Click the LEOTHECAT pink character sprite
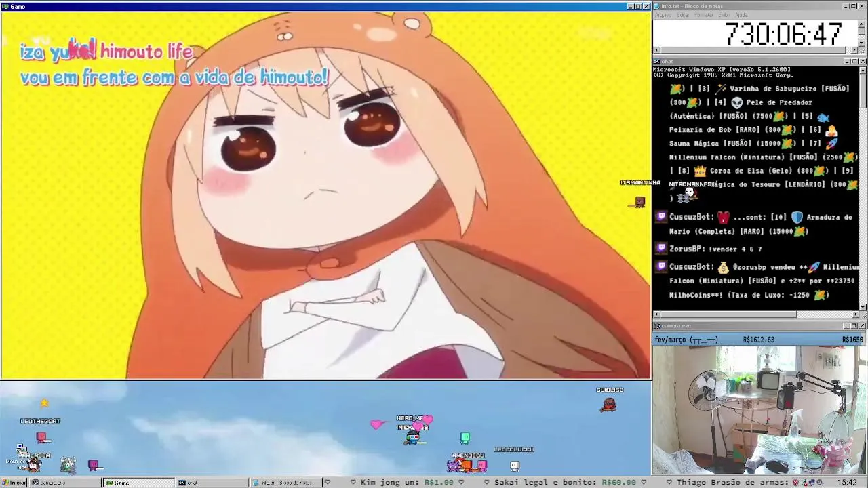The image size is (868, 488). pos(41,437)
